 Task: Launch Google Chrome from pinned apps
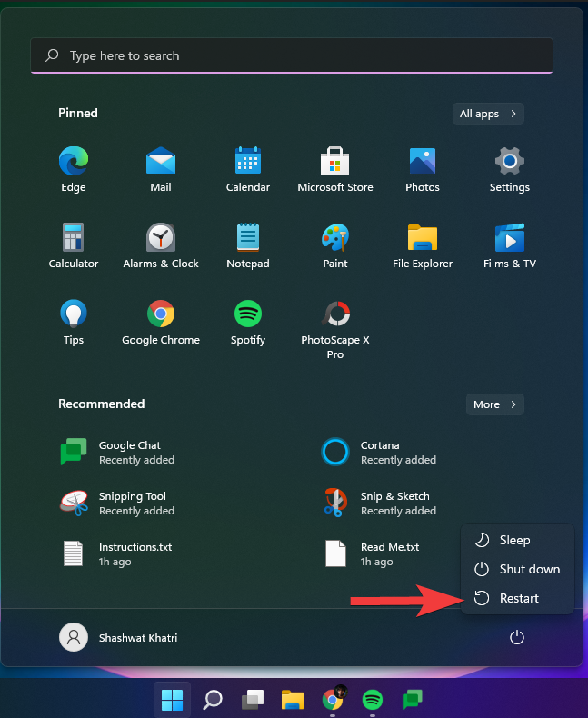(161, 323)
